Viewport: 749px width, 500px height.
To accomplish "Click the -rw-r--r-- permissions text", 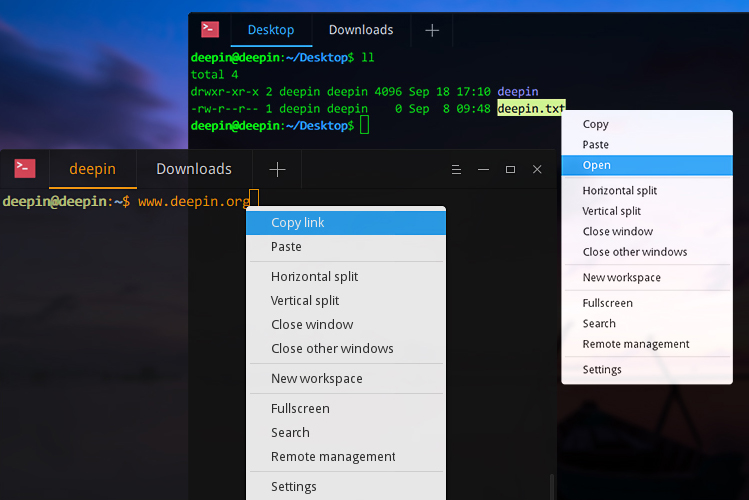I will click(225, 108).
